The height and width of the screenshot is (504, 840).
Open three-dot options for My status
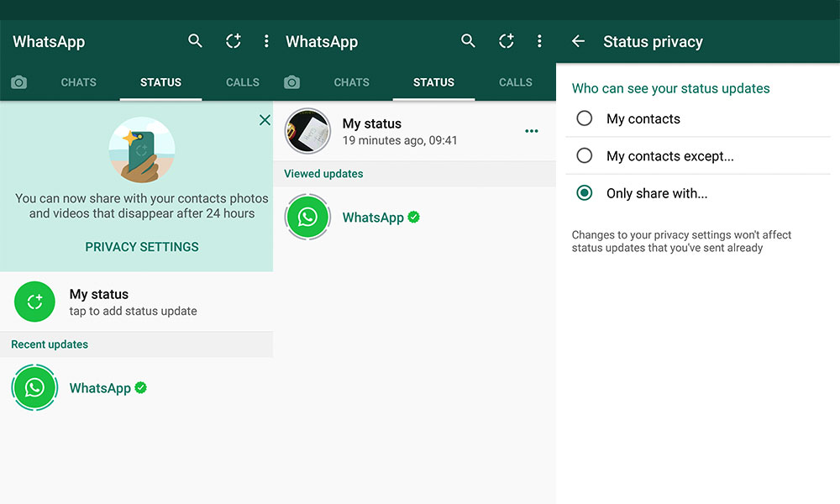pos(532,131)
